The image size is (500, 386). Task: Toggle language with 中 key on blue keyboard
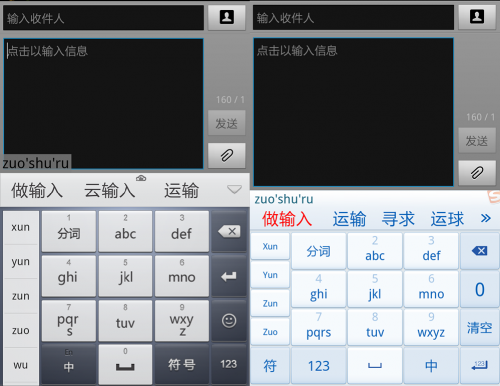coord(431,366)
